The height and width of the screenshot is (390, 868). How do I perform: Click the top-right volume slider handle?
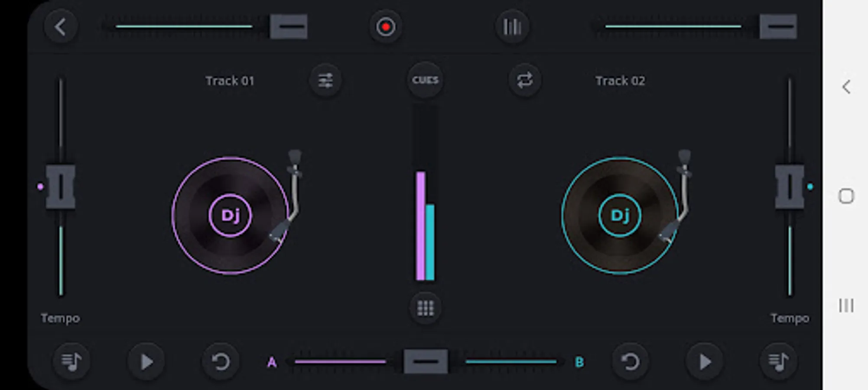[778, 26]
